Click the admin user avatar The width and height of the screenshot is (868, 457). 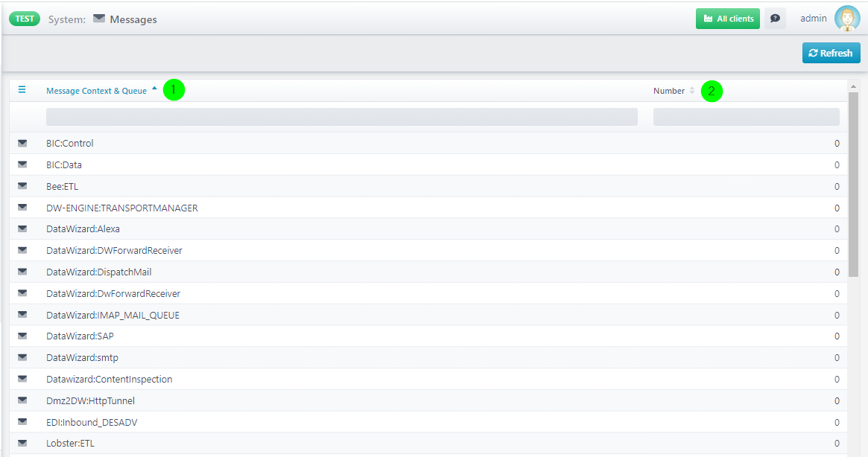[847, 19]
